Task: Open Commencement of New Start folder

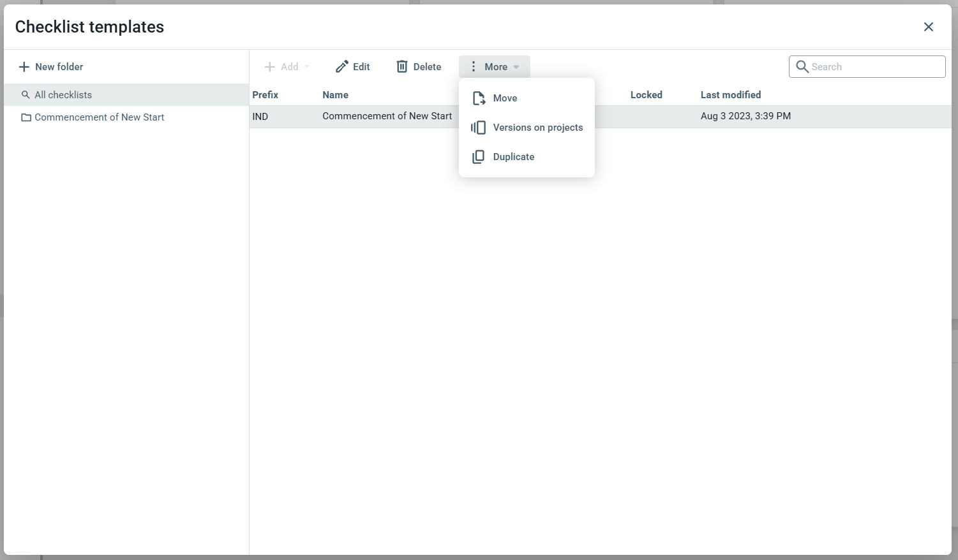Action: pyautogui.click(x=99, y=117)
